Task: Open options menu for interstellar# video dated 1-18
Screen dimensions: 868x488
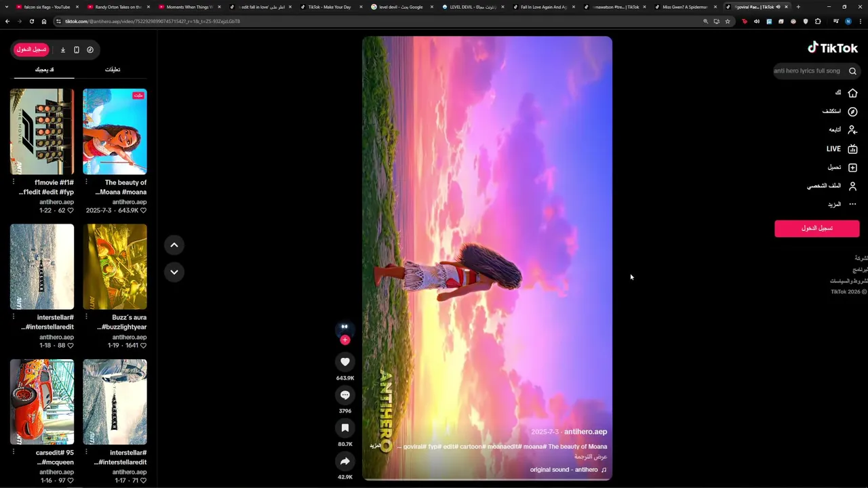Action: 13,317
